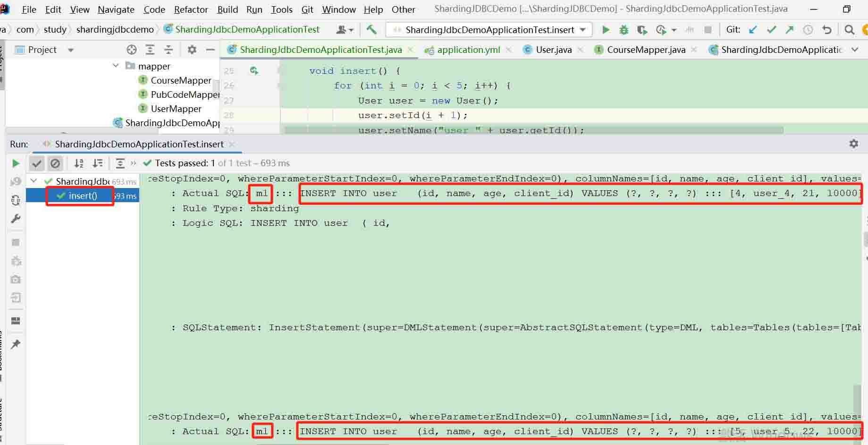Open Search Everywhere magnifier icon
The width and height of the screenshot is (868, 445).
point(849,30)
